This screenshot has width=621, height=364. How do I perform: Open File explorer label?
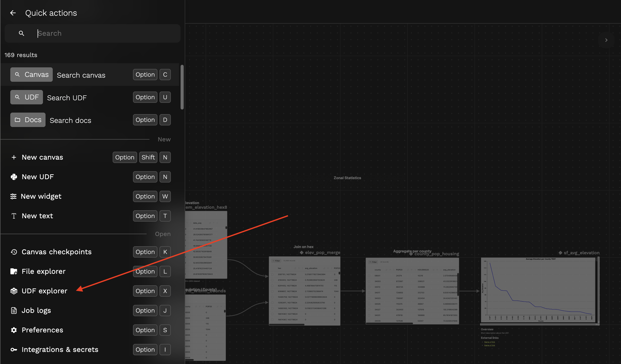[x=44, y=271]
